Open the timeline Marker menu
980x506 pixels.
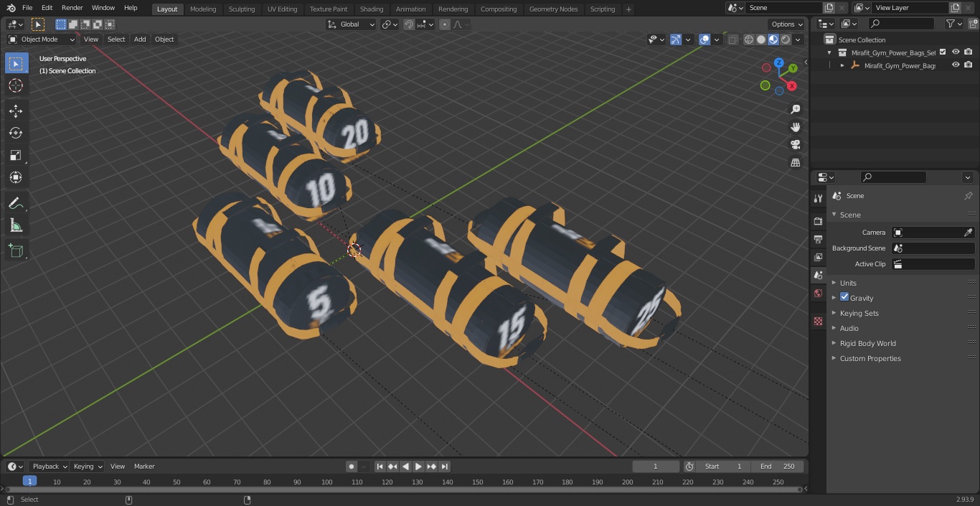coord(144,467)
